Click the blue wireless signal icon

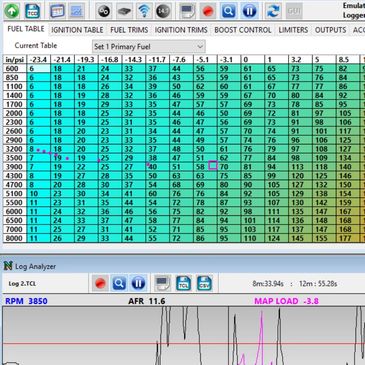[144, 11]
